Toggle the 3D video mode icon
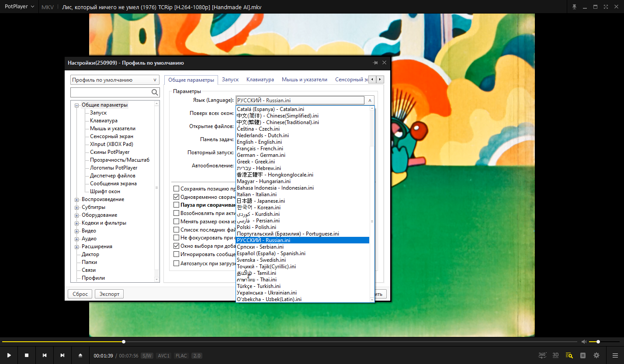 [555, 355]
